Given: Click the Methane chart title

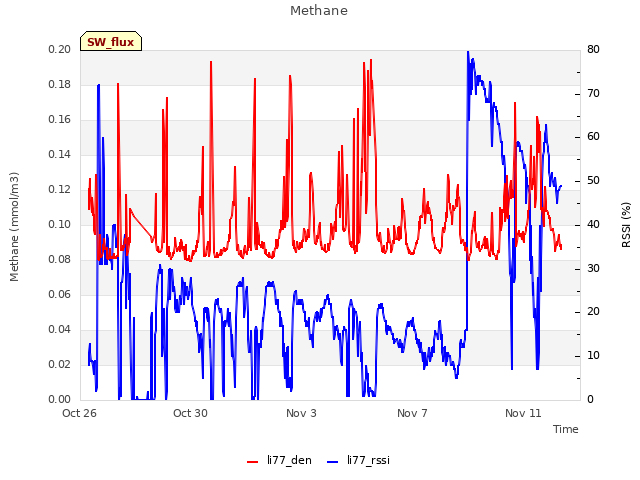Looking at the screenshot, I should [x=319, y=11].
